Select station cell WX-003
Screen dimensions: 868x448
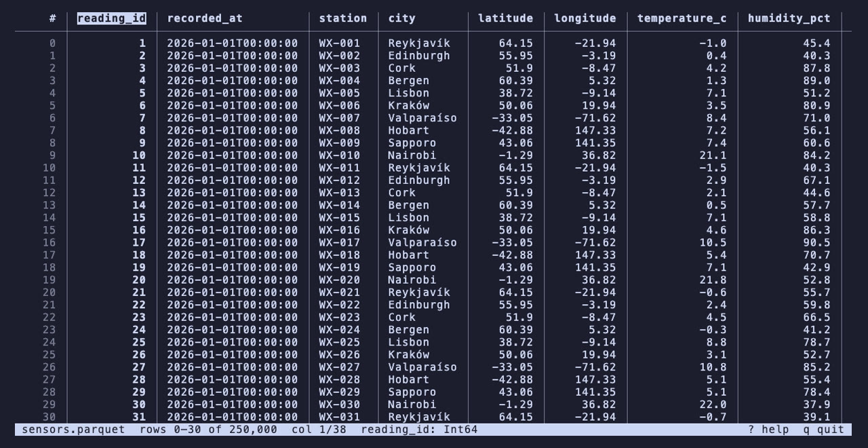point(340,68)
